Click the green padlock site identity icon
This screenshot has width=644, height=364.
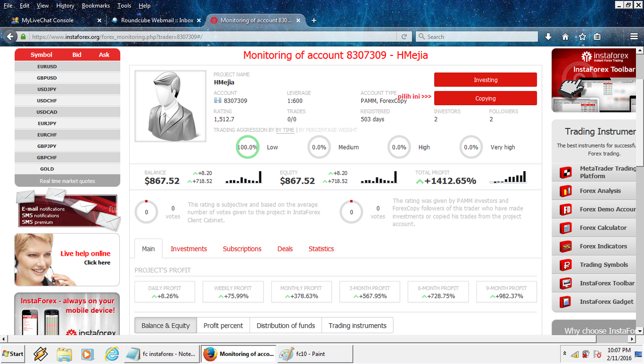point(23,37)
